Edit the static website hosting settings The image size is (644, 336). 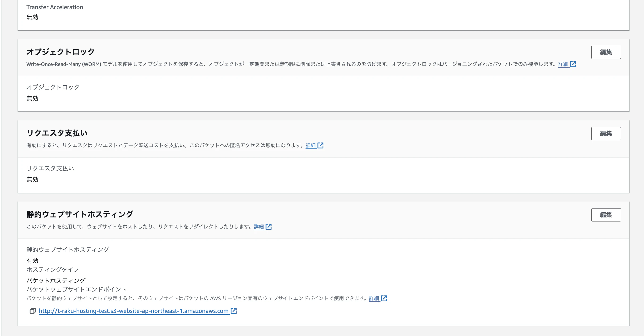click(x=606, y=215)
